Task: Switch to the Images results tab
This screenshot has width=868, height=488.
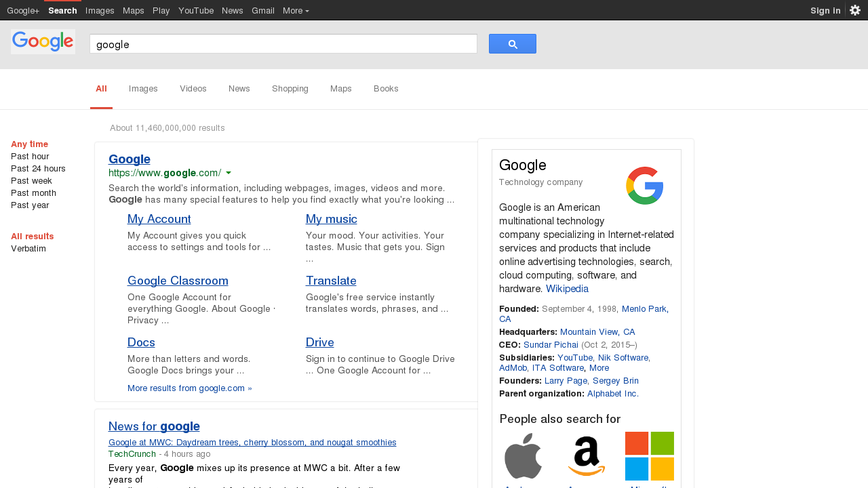Action: tap(143, 89)
